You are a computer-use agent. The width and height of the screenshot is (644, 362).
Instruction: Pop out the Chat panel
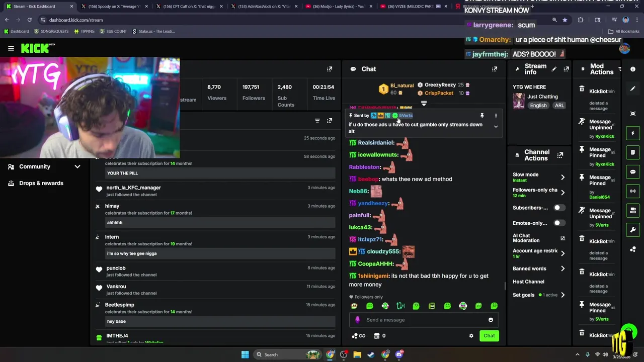tap(495, 69)
